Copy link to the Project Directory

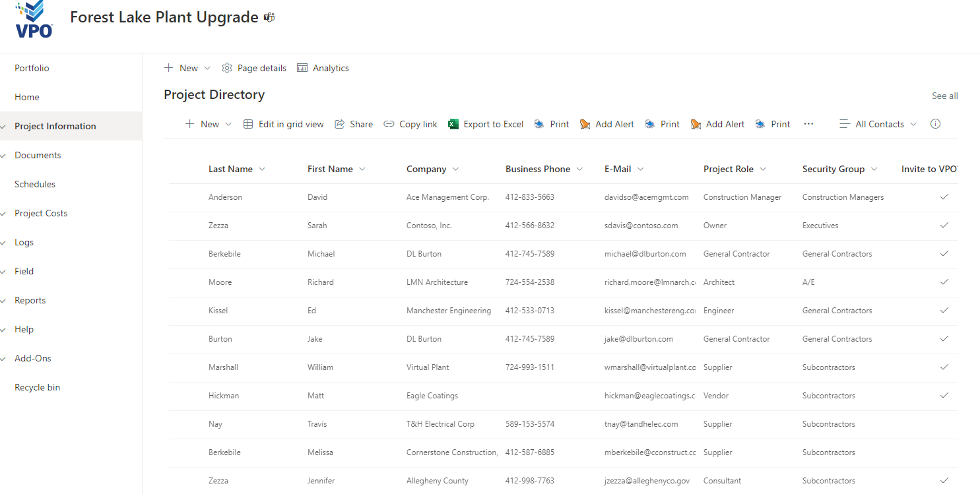(x=410, y=124)
